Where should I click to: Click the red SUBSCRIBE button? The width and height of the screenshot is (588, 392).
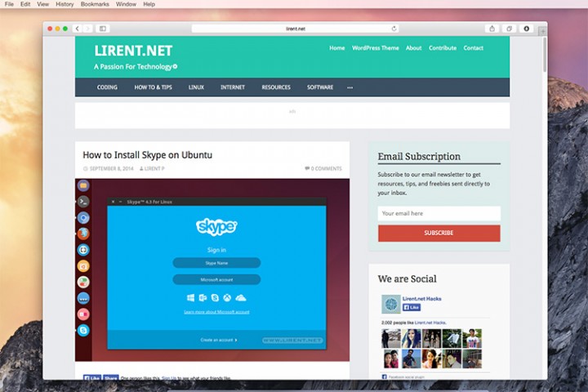click(439, 233)
